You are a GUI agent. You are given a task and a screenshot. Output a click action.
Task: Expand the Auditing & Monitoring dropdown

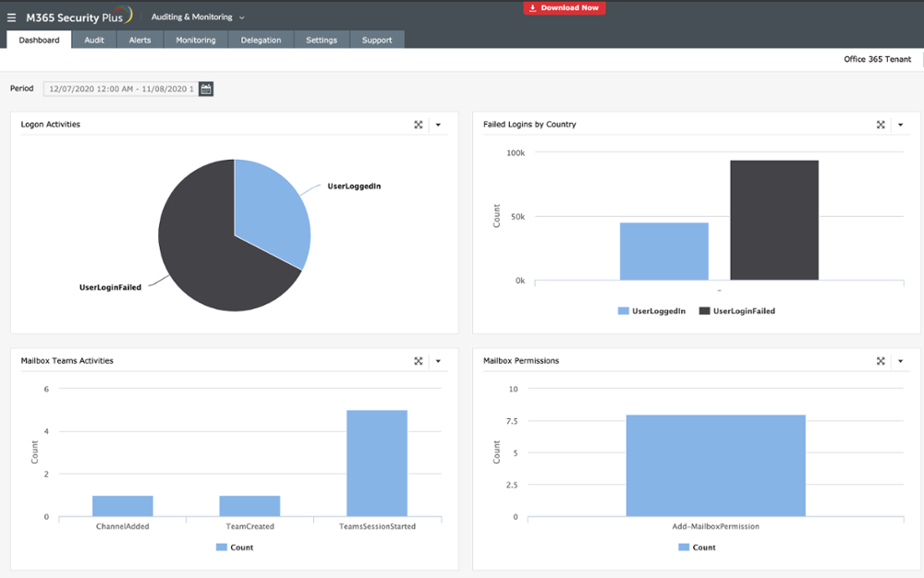click(198, 18)
